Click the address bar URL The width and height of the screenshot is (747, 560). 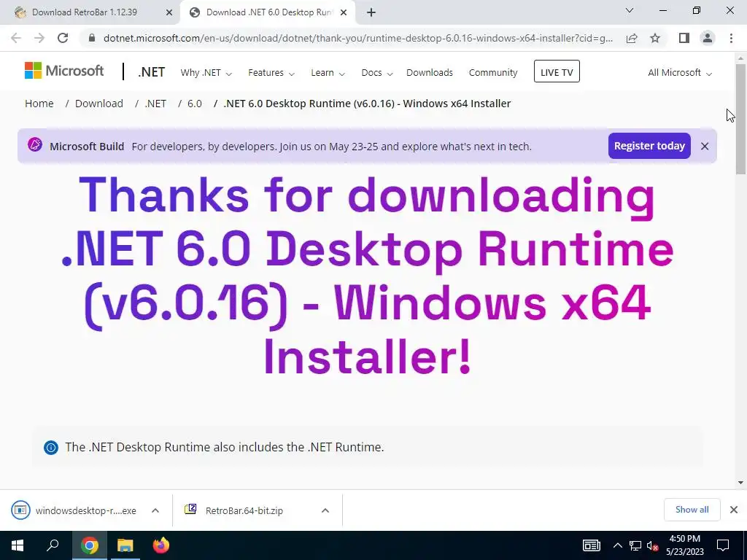pos(357,38)
